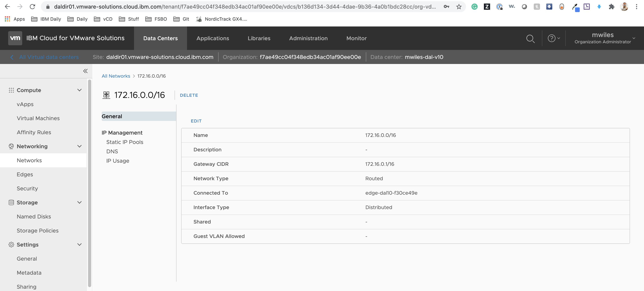Image resolution: width=644 pixels, height=291 pixels.
Task: Click the sidebar vertical scrollbar
Action: [89, 183]
